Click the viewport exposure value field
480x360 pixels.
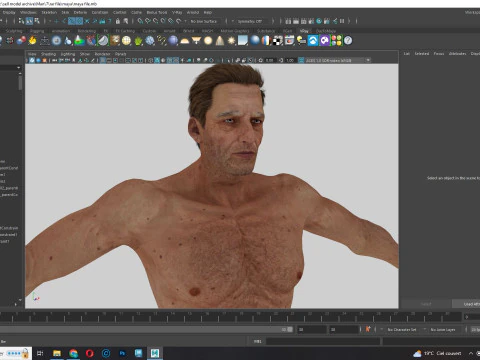(x=269, y=60)
